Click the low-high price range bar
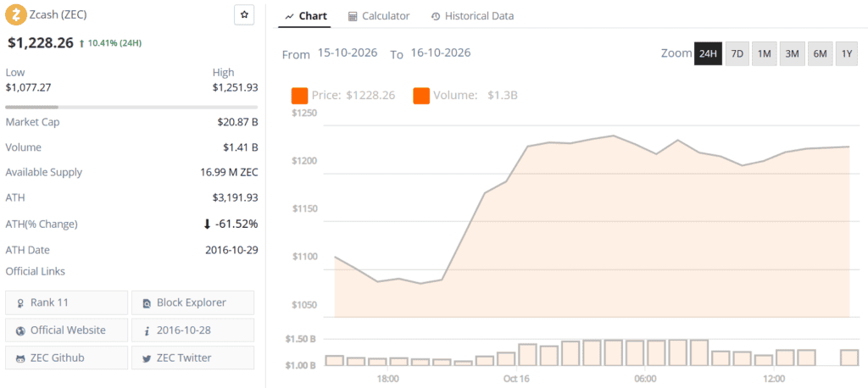Screen dimensions: 868x388 click(x=131, y=107)
